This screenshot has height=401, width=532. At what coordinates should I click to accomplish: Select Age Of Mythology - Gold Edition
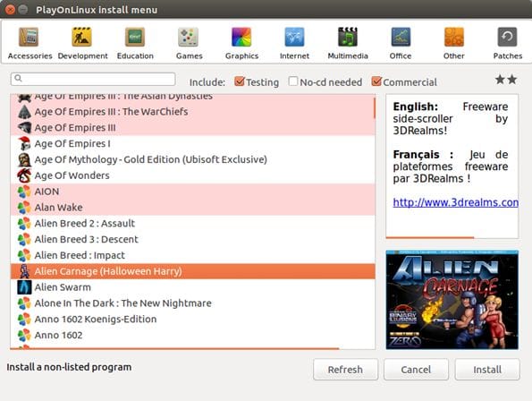(x=193, y=159)
